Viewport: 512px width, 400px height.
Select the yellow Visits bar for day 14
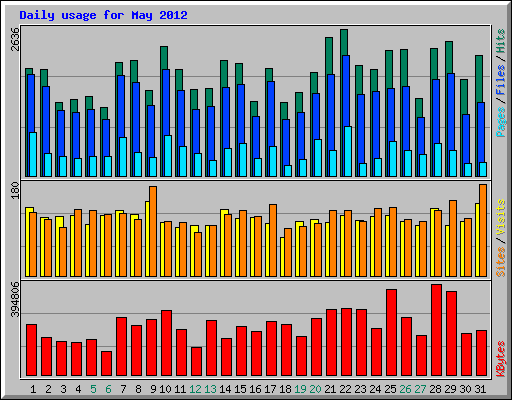[222, 243]
